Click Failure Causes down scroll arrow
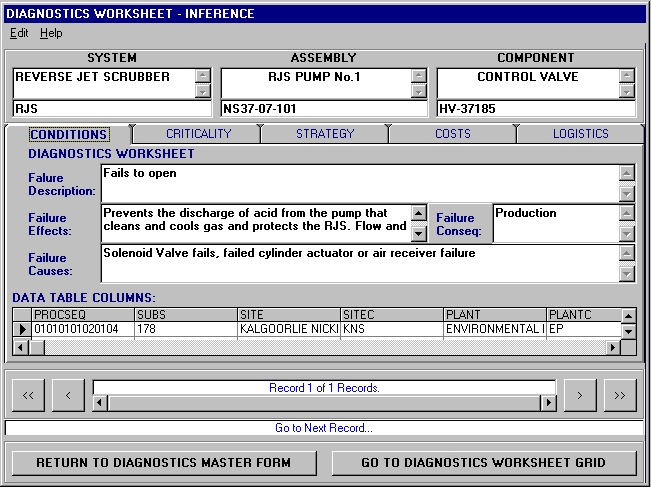 627,274
